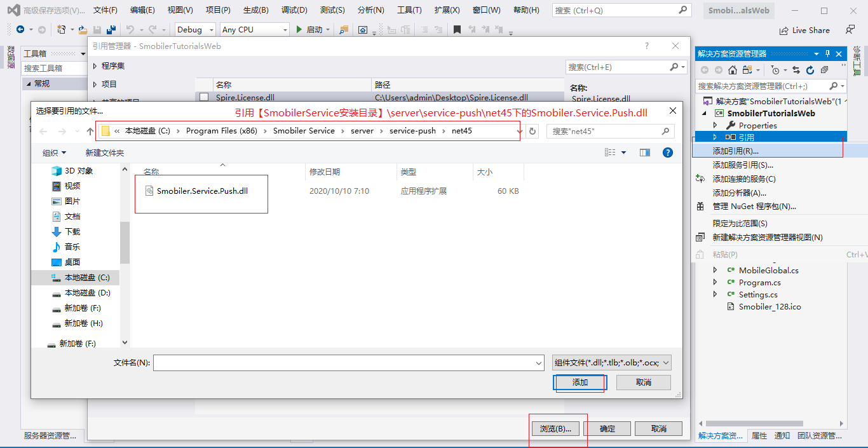
Task: Click the Open File toolbar icon
Action: [83, 30]
